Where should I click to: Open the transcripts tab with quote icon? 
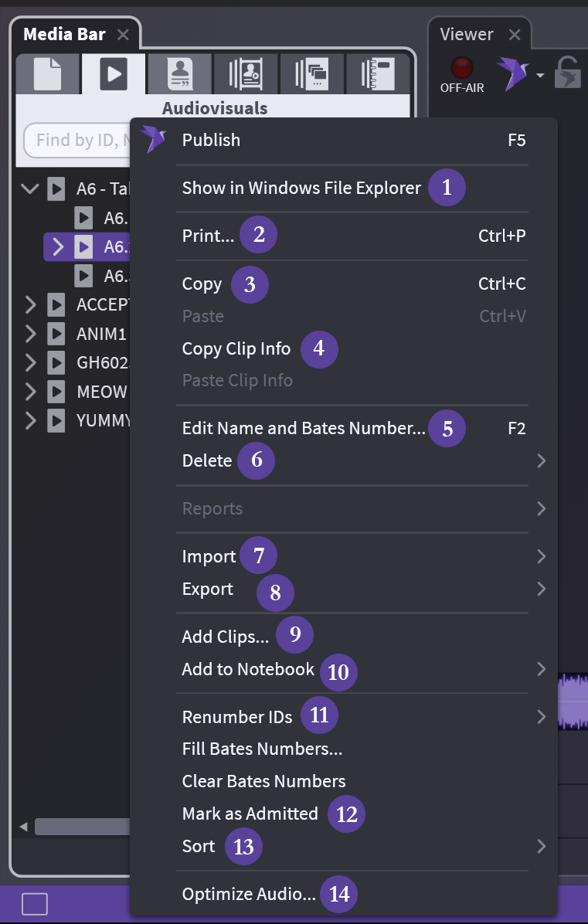click(180, 74)
